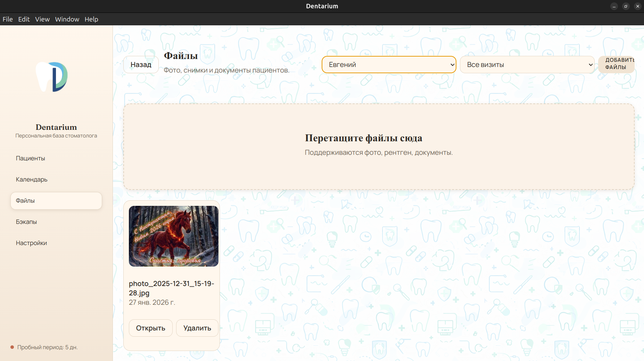Open the View menu
Viewport: 644px width, 361px height.
pos(42,19)
